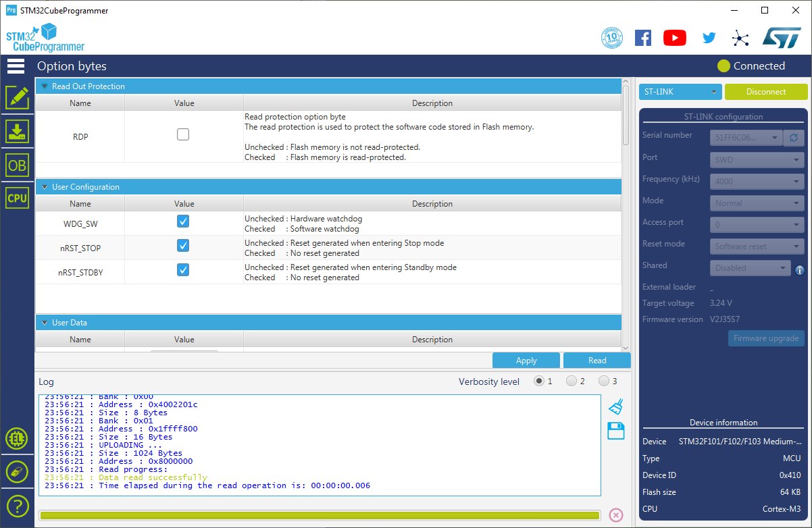This screenshot has width=812, height=528.
Task: Refresh the ST-LINK serial number list
Action: pyautogui.click(x=793, y=138)
